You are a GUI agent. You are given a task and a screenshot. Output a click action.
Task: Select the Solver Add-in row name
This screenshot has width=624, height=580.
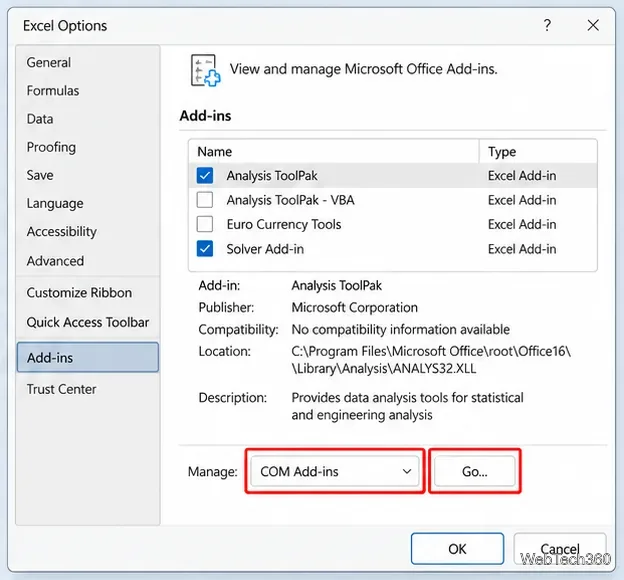[x=265, y=249]
